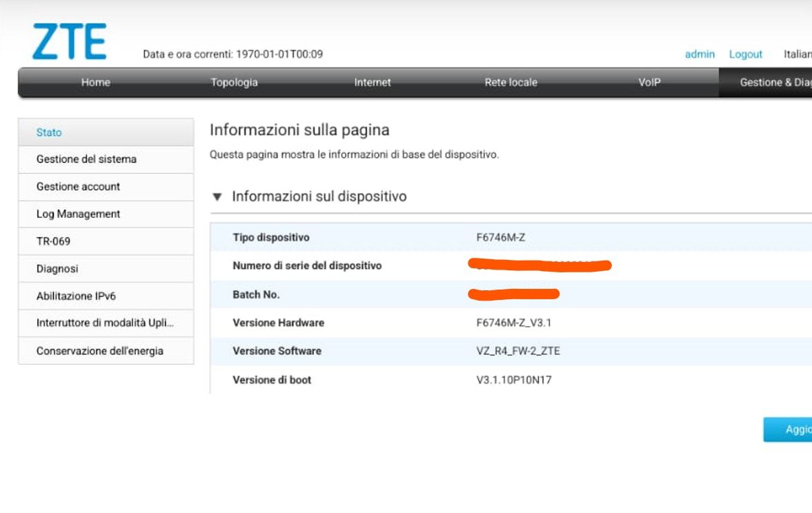
Task: Open Gestione del sistema in the sidebar
Action: [86, 159]
